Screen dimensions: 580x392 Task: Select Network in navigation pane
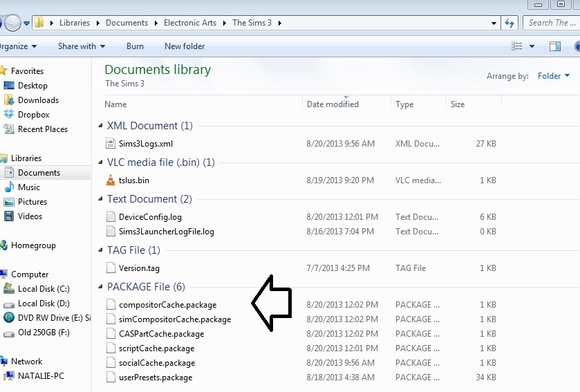click(x=27, y=362)
